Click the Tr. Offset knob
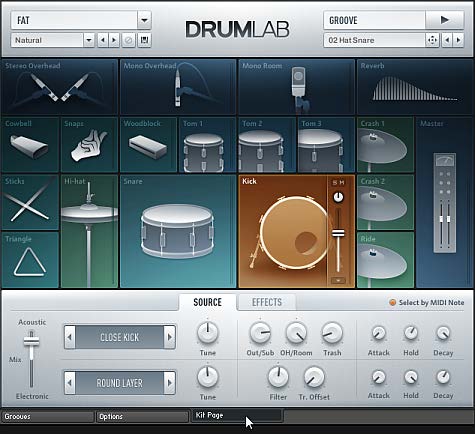 pos(314,377)
